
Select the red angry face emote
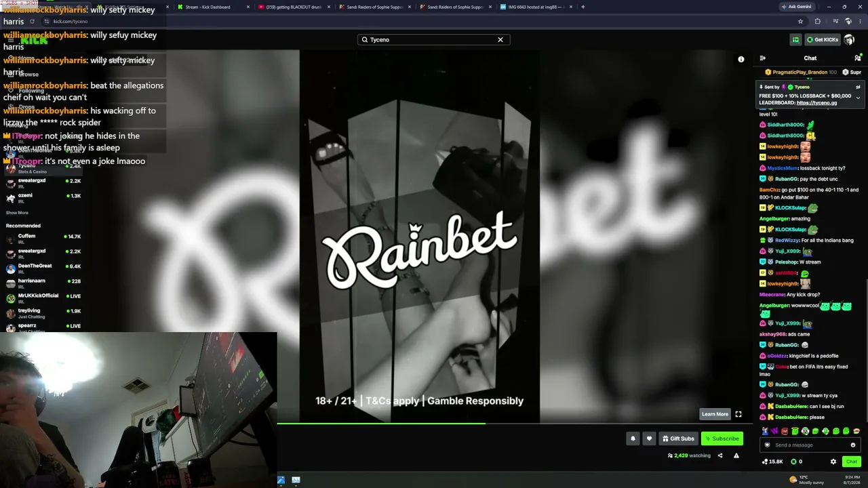[785, 431]
